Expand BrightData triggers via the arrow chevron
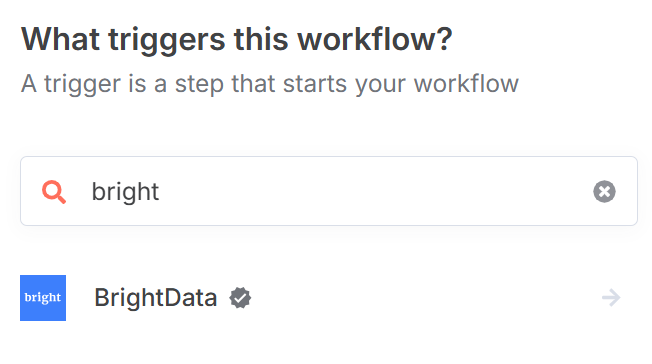 (611, 298)
